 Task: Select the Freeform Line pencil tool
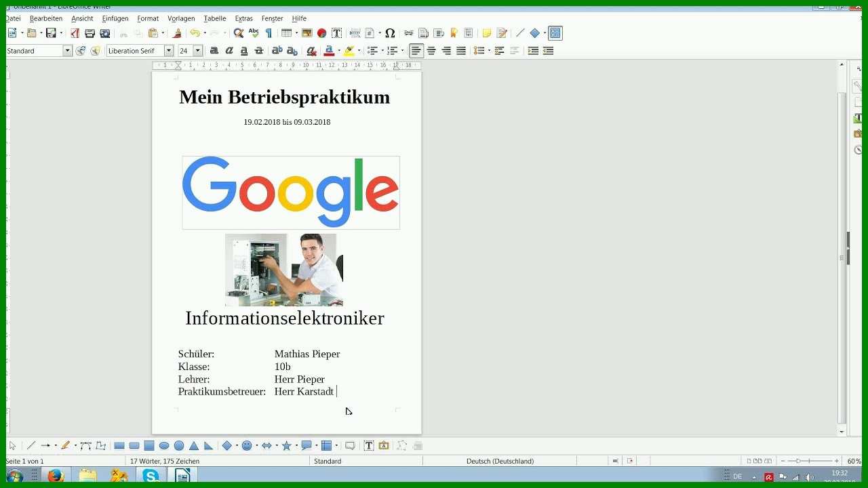(x=65, y=446)
